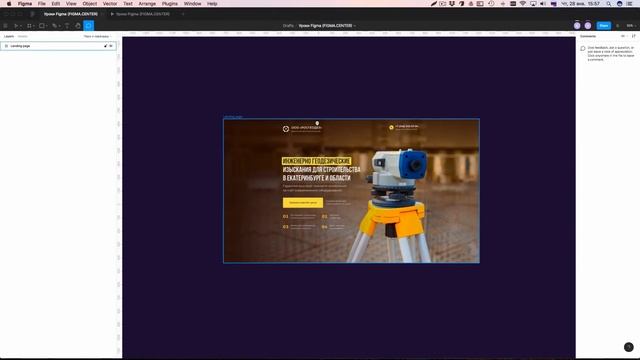Click the second user avatar

pyautogui.click(x=588, y=26)
